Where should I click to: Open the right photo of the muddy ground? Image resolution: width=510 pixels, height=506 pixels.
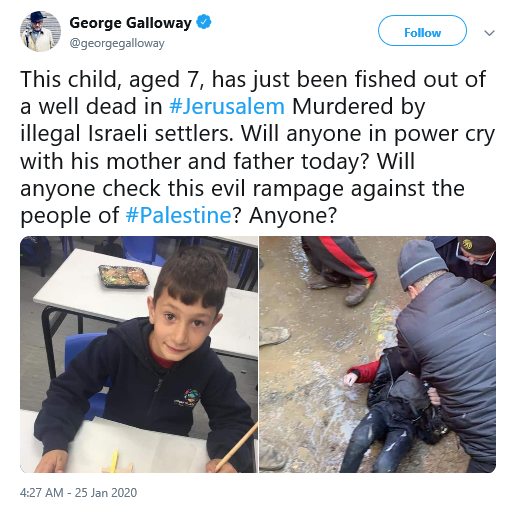(x=378, y=354)
